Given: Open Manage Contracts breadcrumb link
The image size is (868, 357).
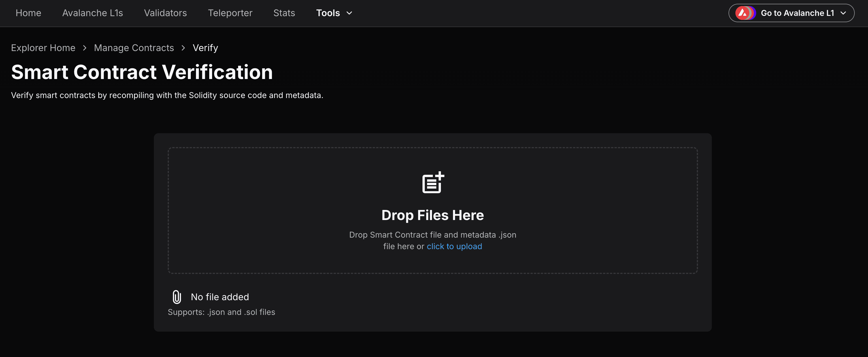Looking at the screenshot, I should pos(134,48).
